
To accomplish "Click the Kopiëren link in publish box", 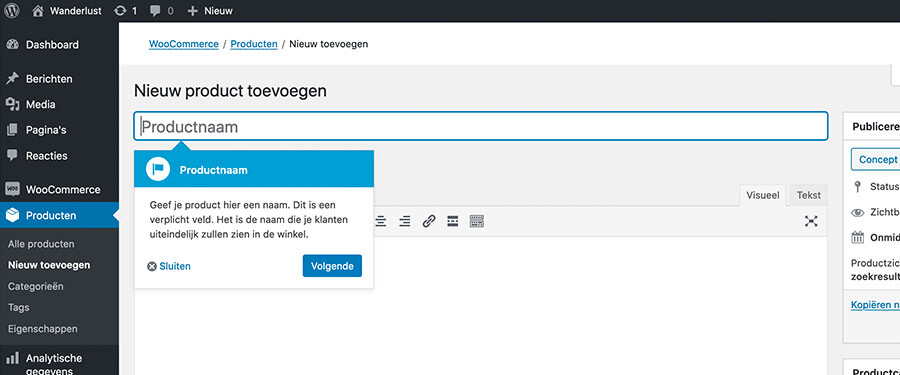I will click(x=875, y=305).
